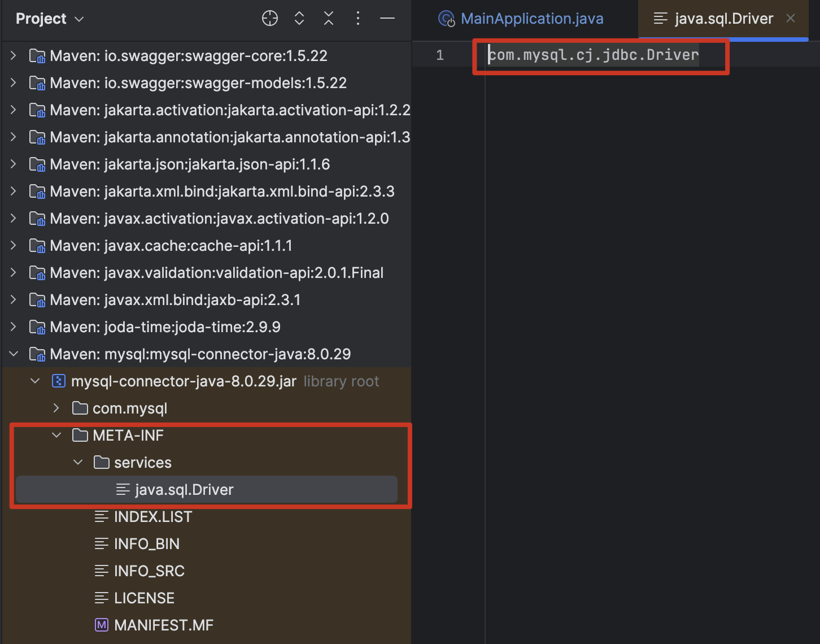Expand Maven: jakarta.xml.bind-api:2.3.3 node
Viewport: 820px width, 644px height.
pyautogui.click(x=14, y=191)
